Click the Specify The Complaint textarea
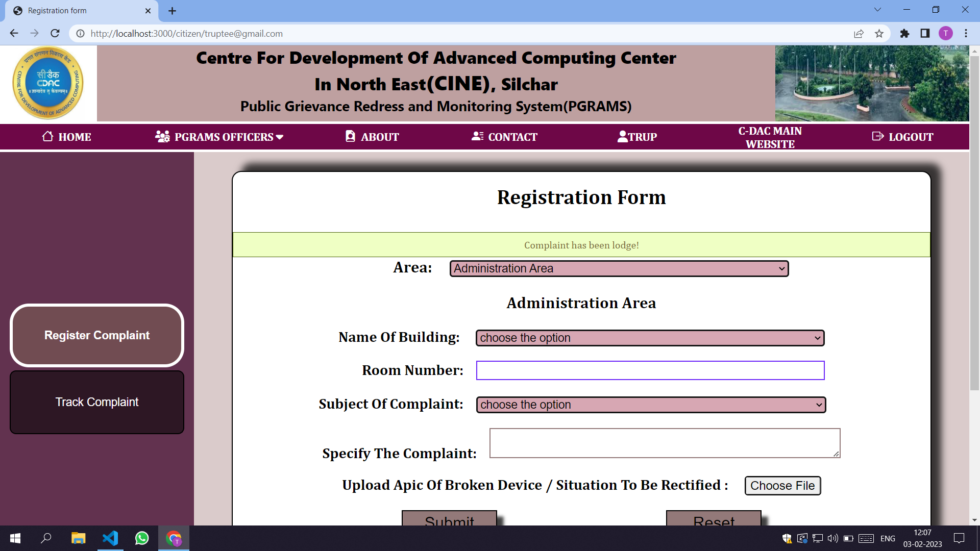This screenshot has width=980, height=551. point(664,443)
